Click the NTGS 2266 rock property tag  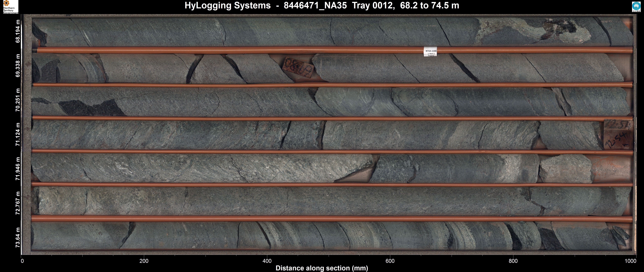430,52
